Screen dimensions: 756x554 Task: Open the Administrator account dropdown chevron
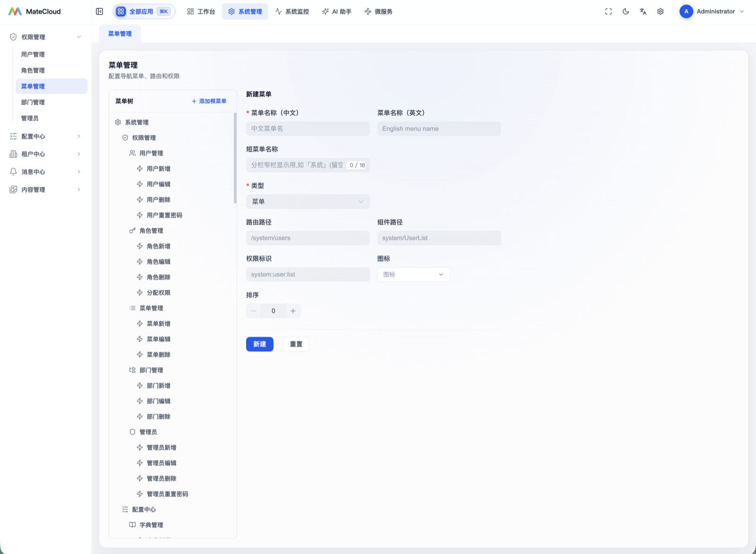point(742,11)
